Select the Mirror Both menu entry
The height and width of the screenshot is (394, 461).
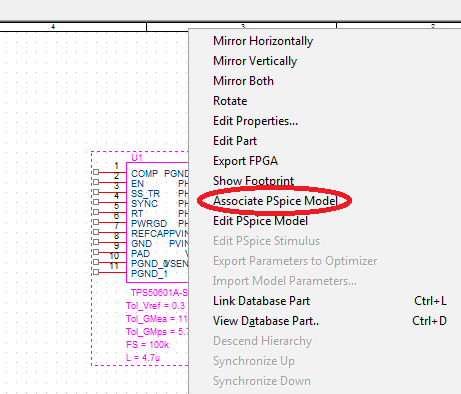click(x=243, y=81)
